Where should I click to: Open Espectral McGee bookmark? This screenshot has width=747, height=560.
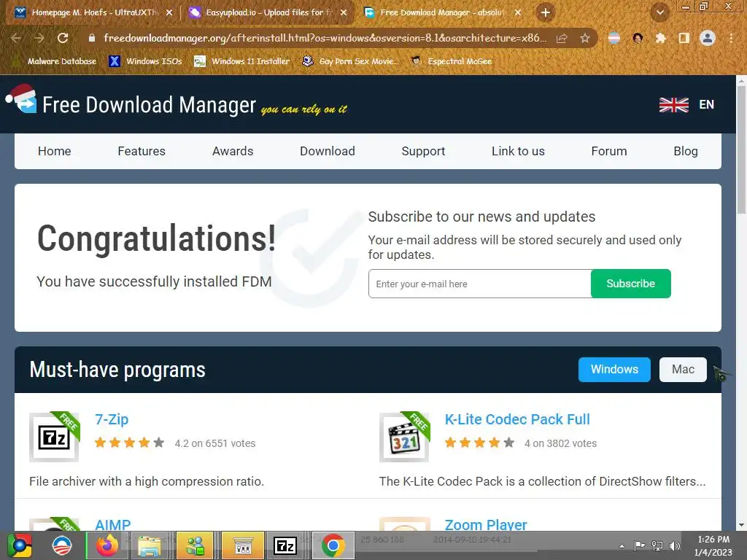(x=452, y=61)
